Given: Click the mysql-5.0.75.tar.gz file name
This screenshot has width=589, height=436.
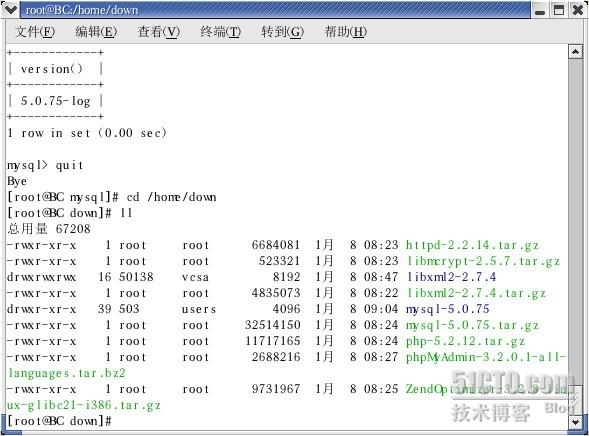Looking at the screenshot, I should tap(472, 325).
